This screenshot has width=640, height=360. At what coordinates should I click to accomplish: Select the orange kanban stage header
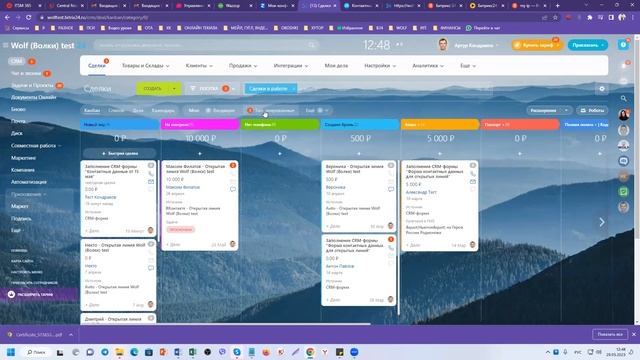coord(440,124)
